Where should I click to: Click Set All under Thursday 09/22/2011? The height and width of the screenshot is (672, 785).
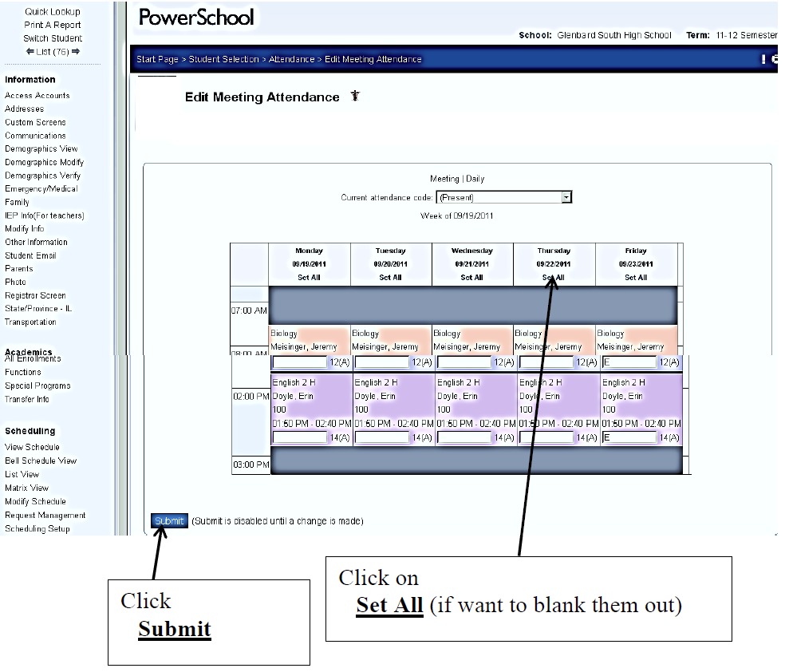click(x=554, y=278)
